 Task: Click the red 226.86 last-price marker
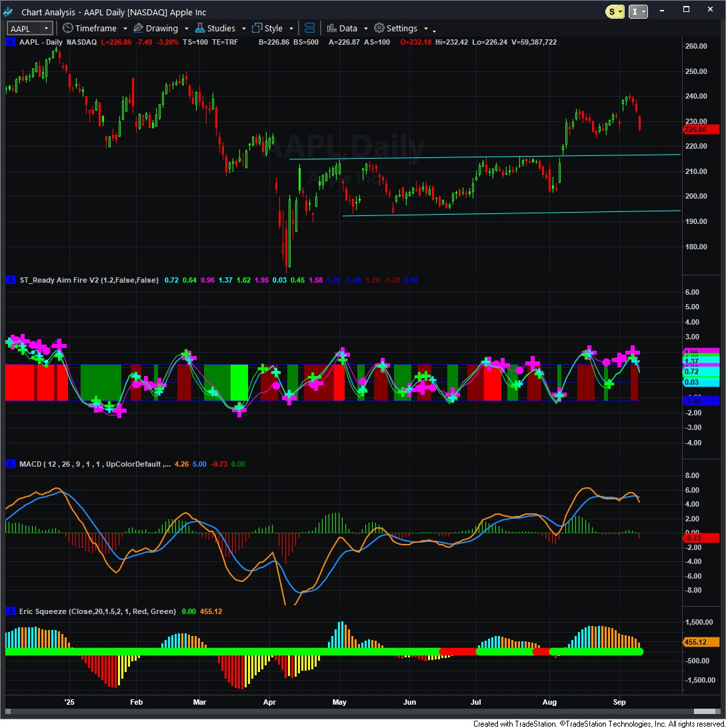pyautogui.click(x=701, y=129)
